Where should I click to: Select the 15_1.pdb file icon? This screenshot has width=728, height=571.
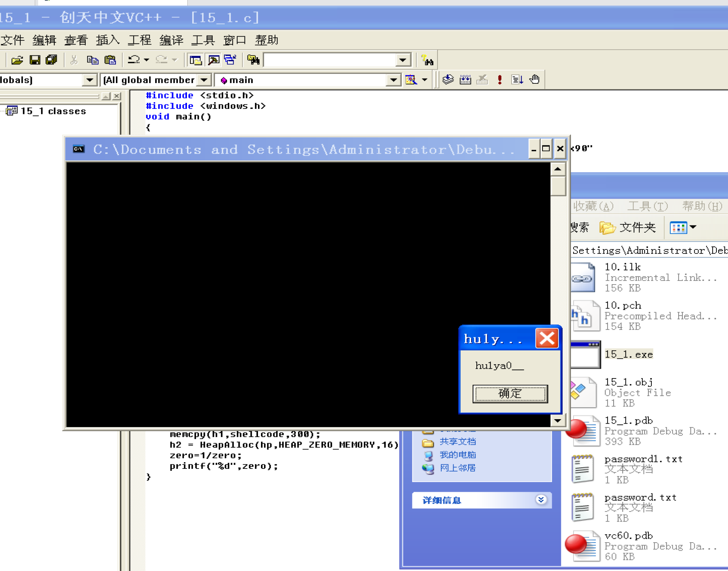(x=583, y=431)
